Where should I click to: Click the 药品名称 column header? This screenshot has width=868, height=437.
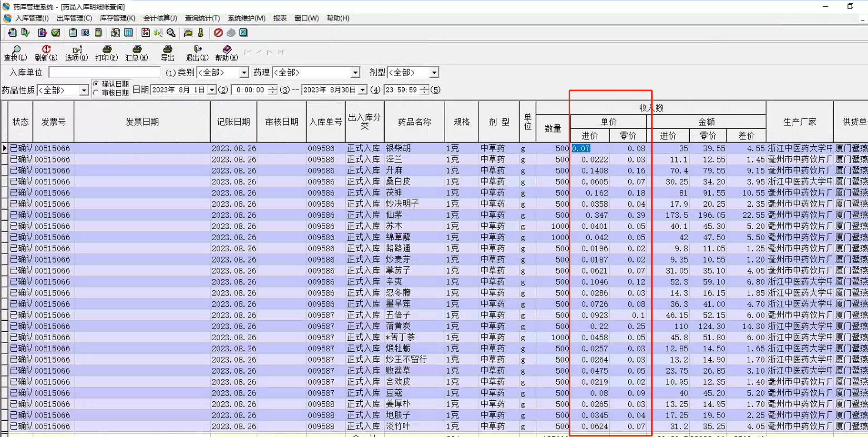(x=414, y=122)
